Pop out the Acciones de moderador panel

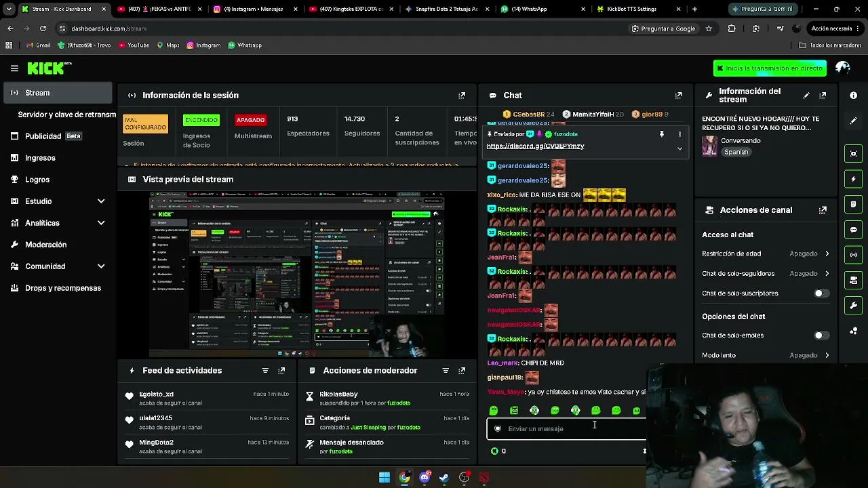[462, 371]
